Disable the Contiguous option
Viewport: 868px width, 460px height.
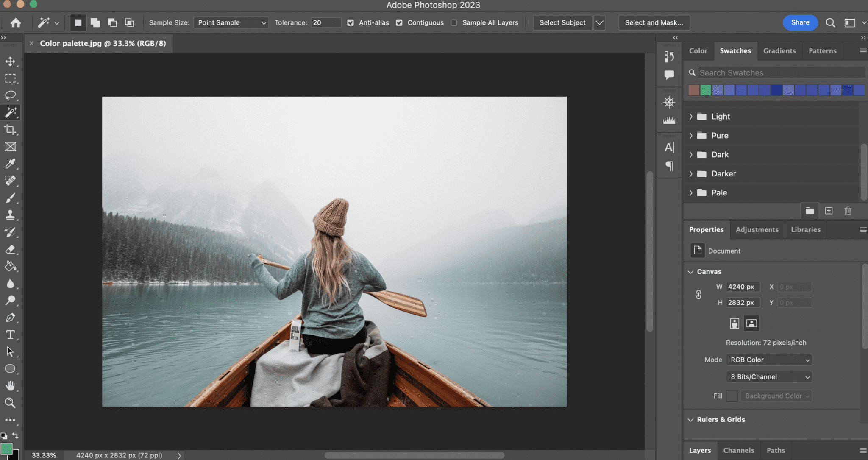pyautogui.click(x=399, y=22)
